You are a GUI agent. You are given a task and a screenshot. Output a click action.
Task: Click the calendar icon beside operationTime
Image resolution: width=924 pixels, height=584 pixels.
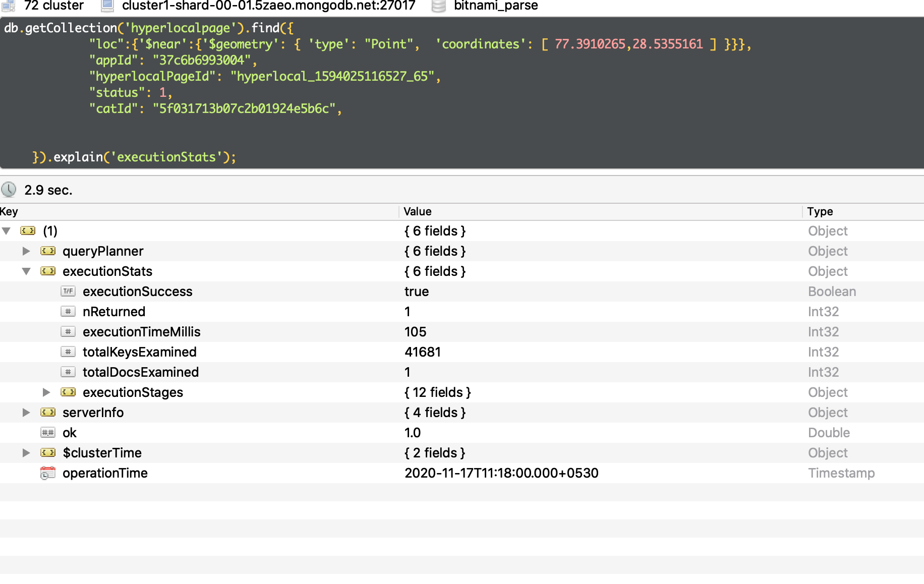48,473
